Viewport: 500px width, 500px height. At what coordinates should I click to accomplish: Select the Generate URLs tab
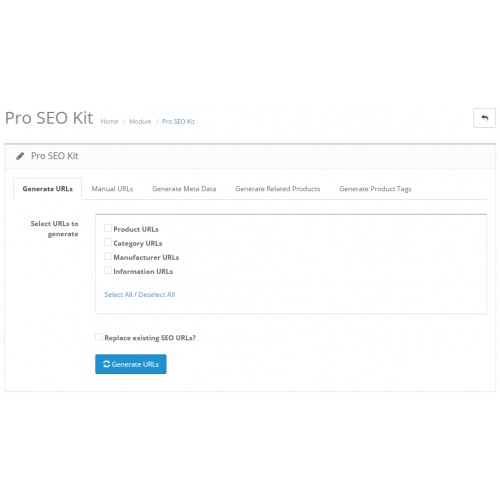coord(48,189)
